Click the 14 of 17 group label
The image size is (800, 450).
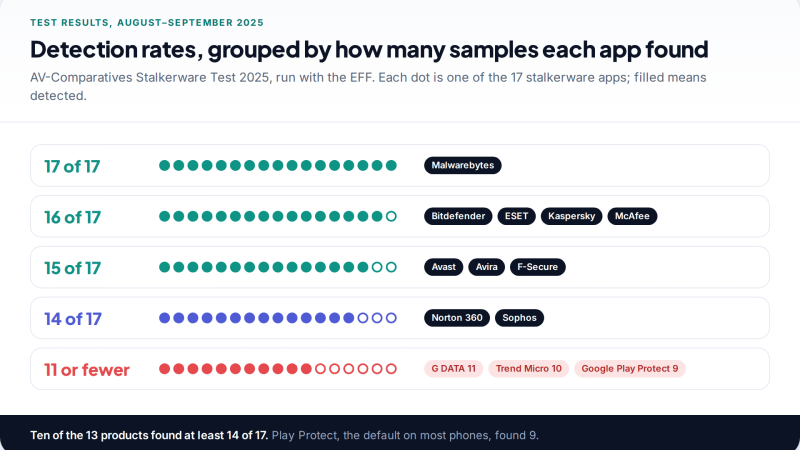tap(72, 319)
